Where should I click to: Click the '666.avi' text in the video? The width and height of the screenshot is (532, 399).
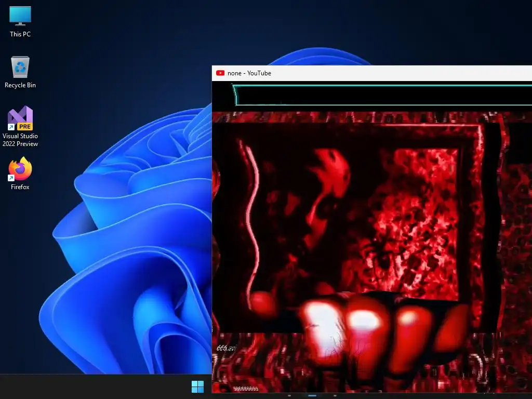point(227,348)
